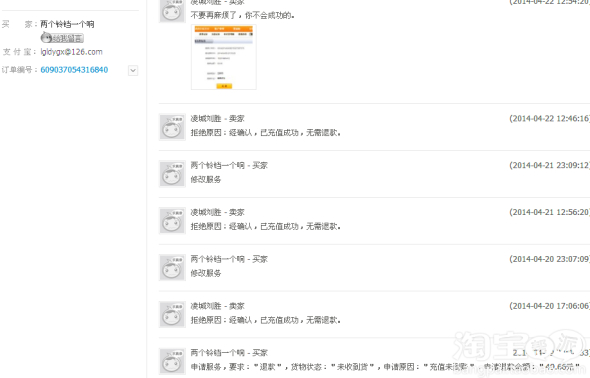Select 修改服务 text at 2014-04-21 23:09:12

click(x=206, y=179)
